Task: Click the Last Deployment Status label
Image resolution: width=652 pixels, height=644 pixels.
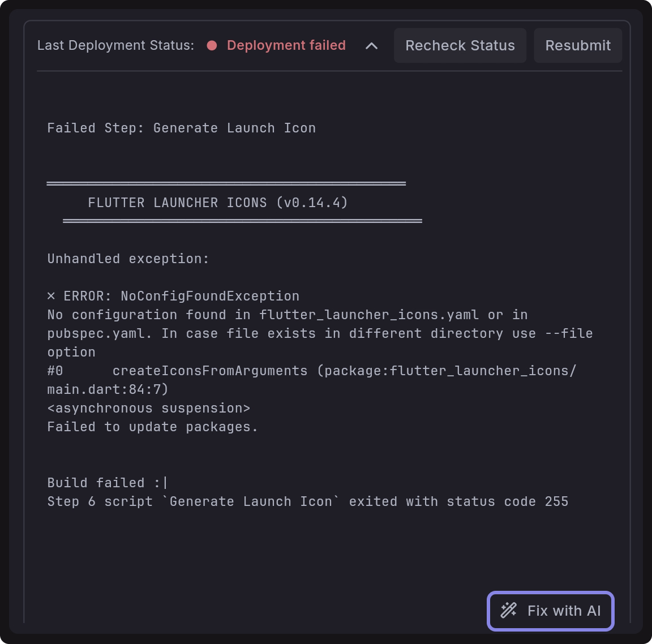Action: (115, 45)
